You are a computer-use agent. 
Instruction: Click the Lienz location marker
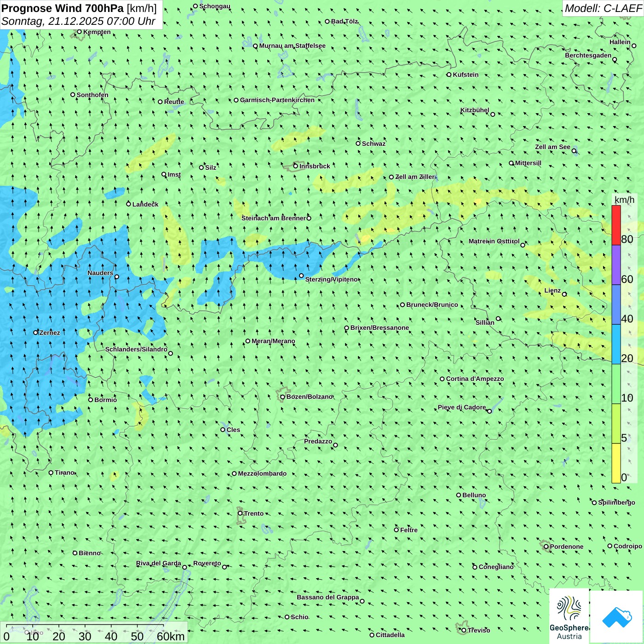[x=564, y=294]
